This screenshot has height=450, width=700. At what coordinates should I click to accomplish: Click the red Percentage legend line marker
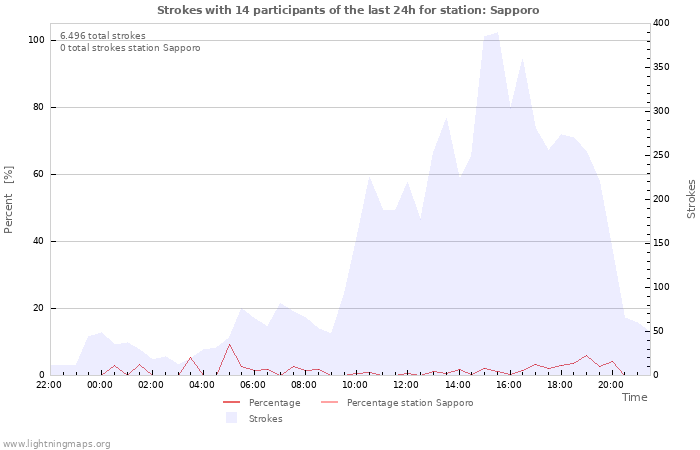click(x=232, y=403)
